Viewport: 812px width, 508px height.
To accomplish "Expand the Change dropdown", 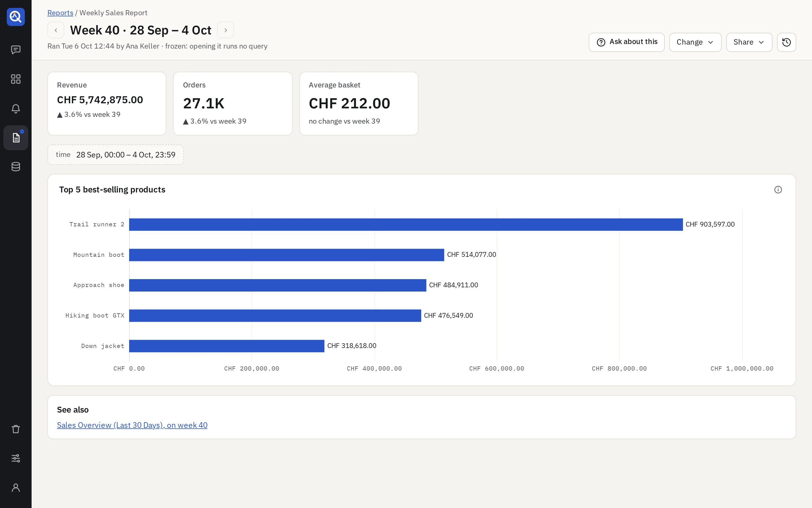I will coord(695,42).
